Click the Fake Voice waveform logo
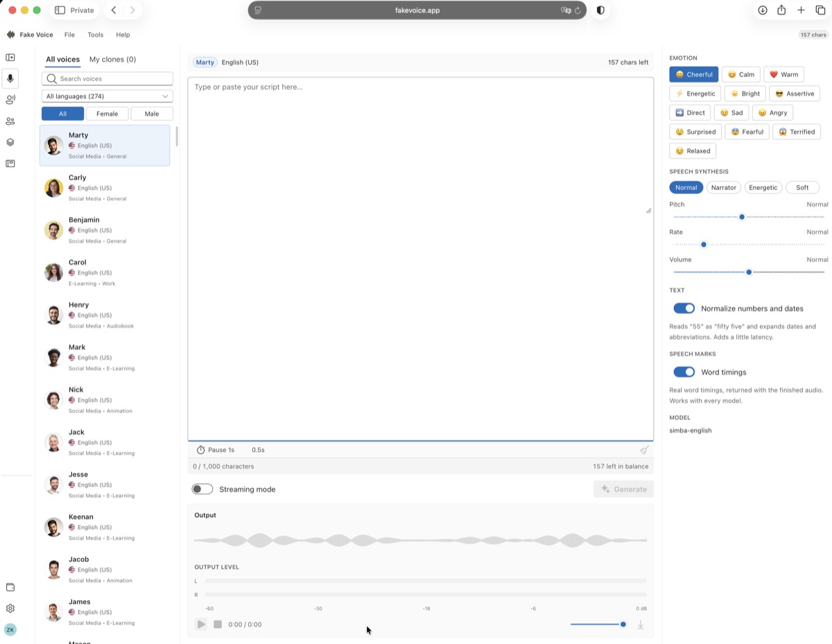832x644 pixels. 10,35
